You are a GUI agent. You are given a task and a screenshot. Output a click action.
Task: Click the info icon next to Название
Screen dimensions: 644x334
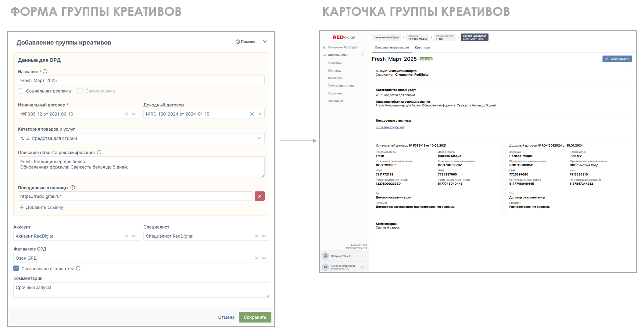point(45,71)
